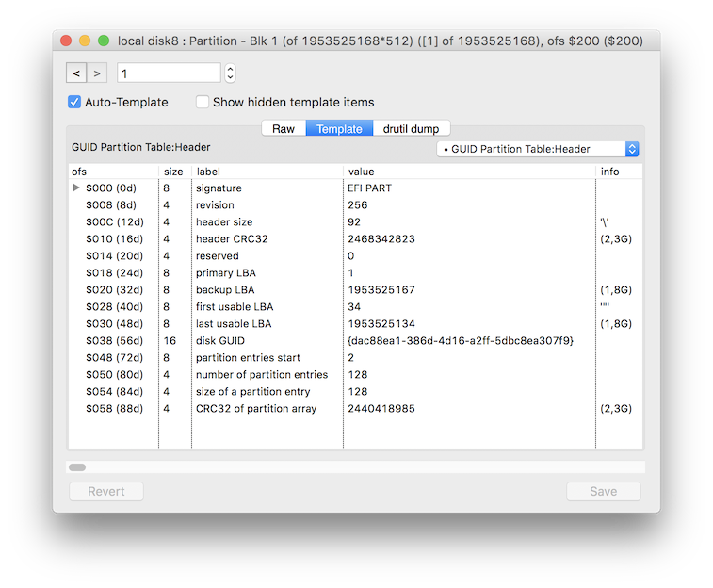Switch to the Raw tab
This screenshot has width=713, height=588.
coord(284,129)
